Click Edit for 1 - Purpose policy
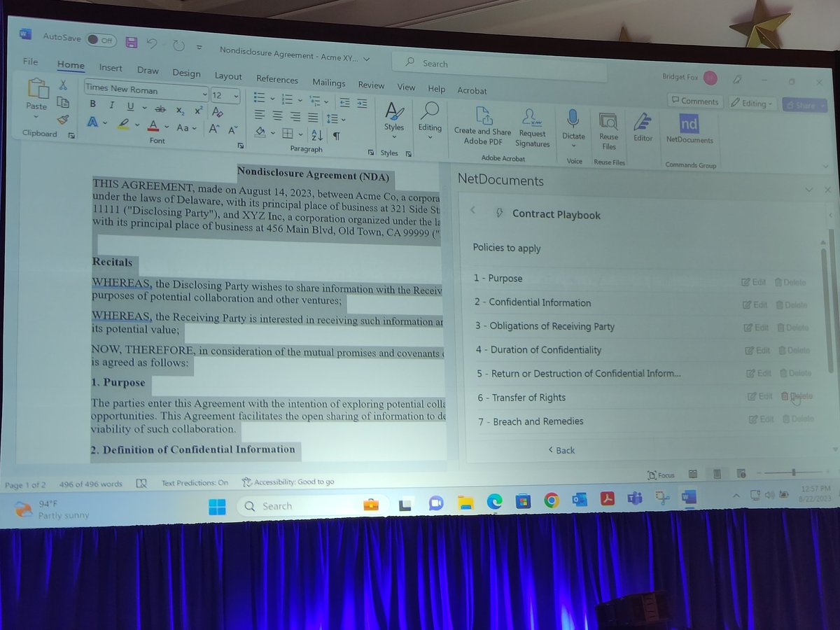 point(754,282)
